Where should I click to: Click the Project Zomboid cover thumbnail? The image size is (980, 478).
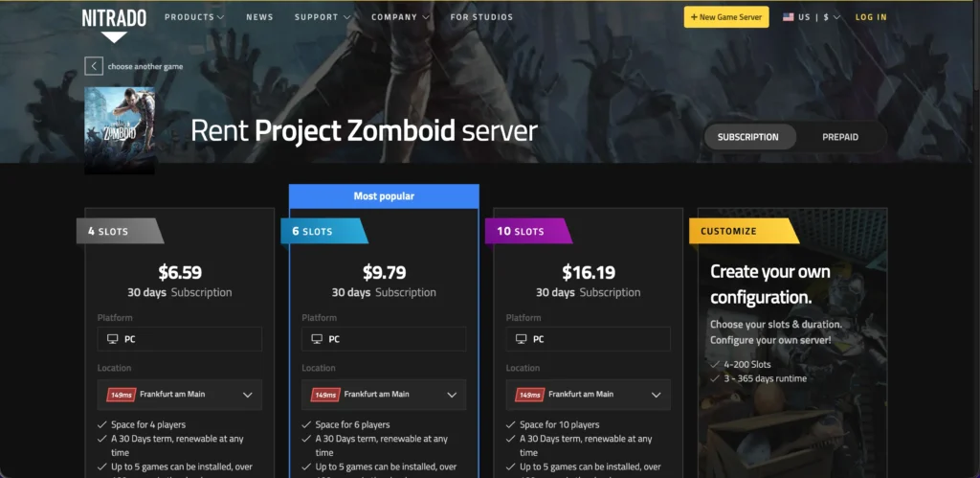pyautogui.click(x=120, y=130)
